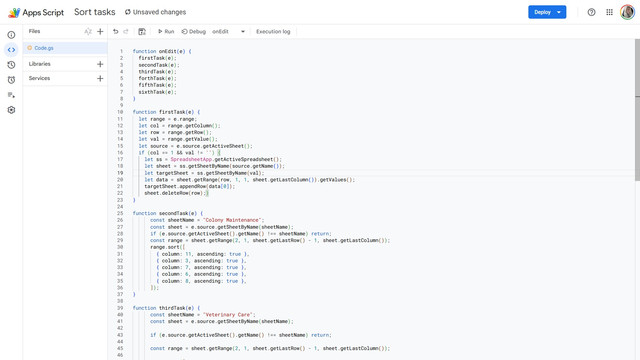Save project with the disk icon
This screenshot has height=360, width=640.
point(142,31)
